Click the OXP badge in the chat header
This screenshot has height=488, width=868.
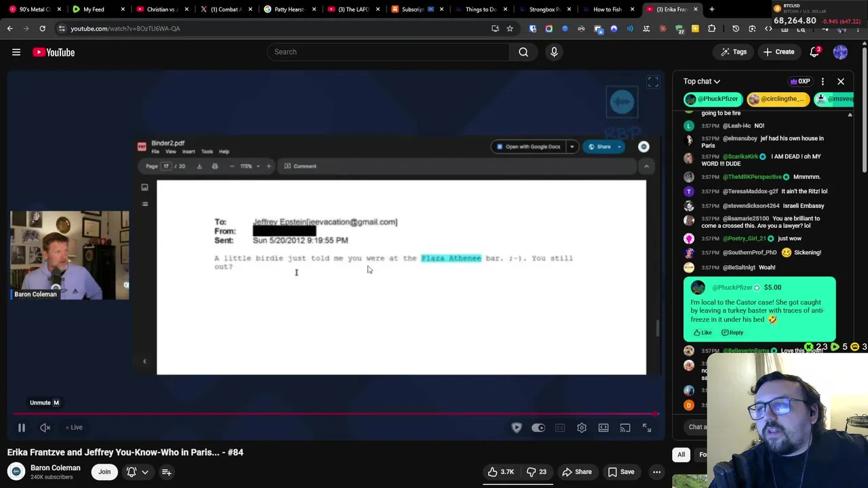coord(800,81)
